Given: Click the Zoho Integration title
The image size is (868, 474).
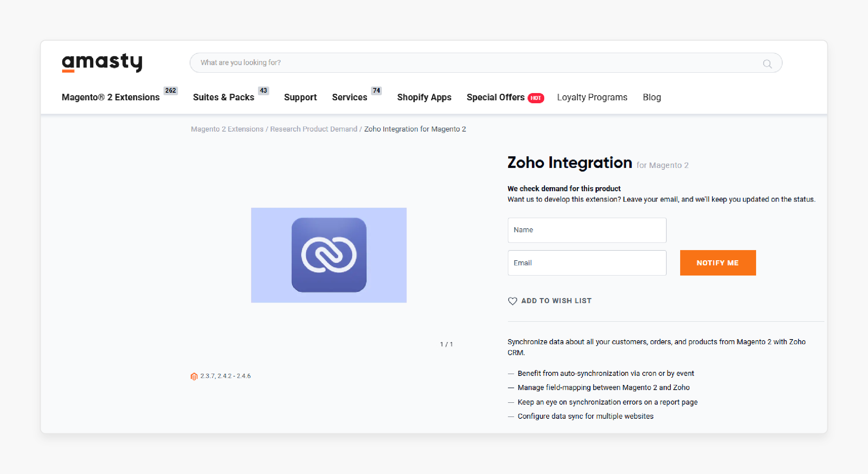Looking at the screenshot, I should click(x=570, y=162).
